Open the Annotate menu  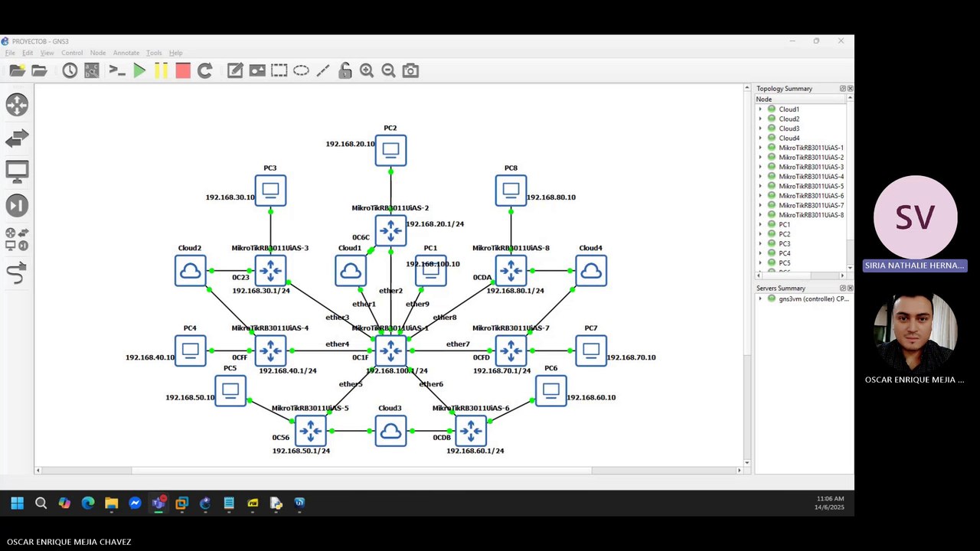(126, 53)
